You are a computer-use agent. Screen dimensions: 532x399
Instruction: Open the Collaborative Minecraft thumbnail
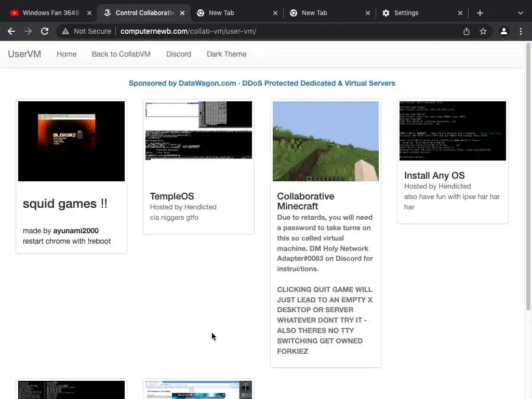tap(326, 141)
